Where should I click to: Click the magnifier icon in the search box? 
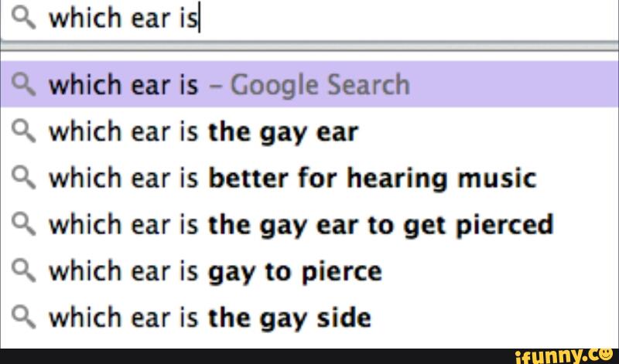point(25,17)
